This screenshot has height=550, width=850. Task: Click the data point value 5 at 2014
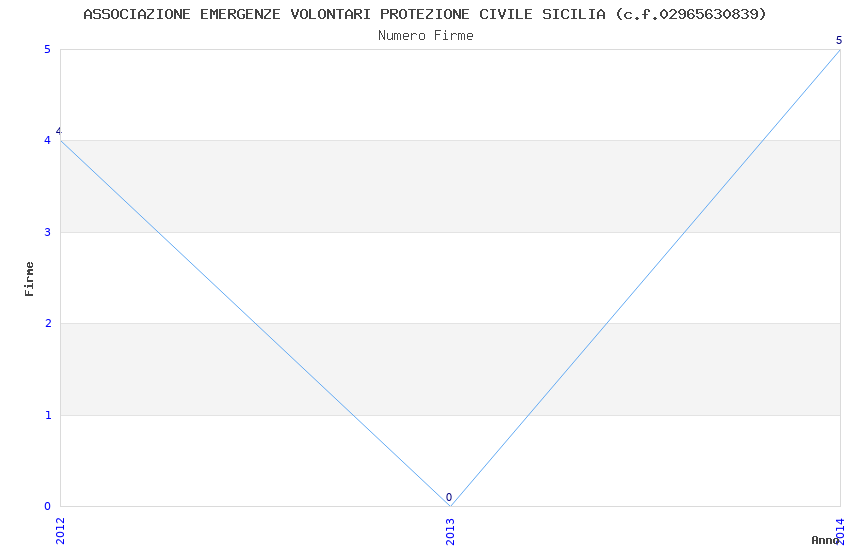(839, 40)
